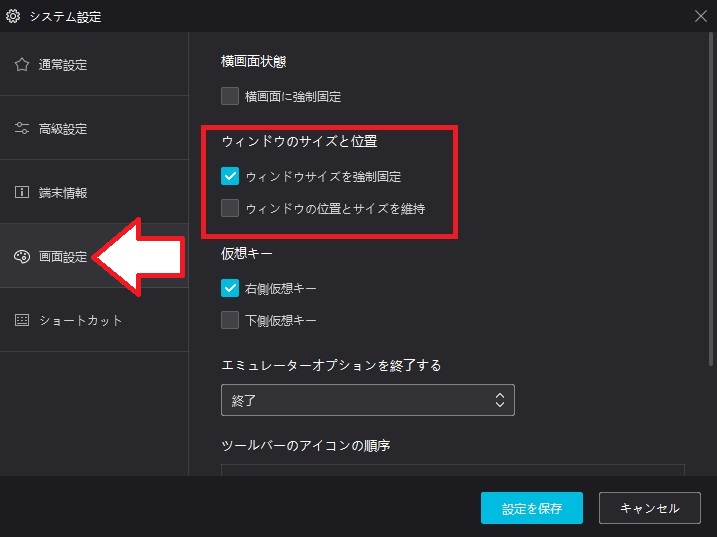Disable 右側仮想キー checkbox

tap(230, 288)
